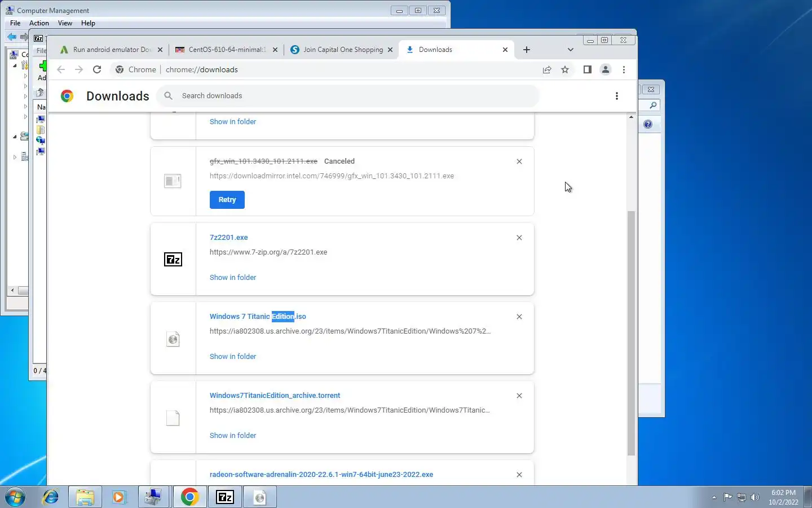This screenshot has height=508, width=812.
Task: Click the ISO disc file icon thumbnail
Action: click(x=173, y=339)
